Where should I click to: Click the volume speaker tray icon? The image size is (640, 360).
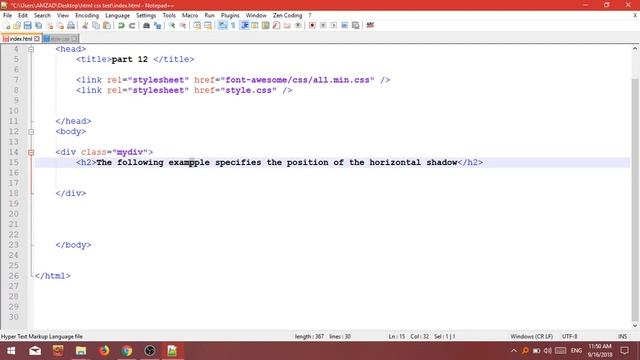tap(548, 351)
